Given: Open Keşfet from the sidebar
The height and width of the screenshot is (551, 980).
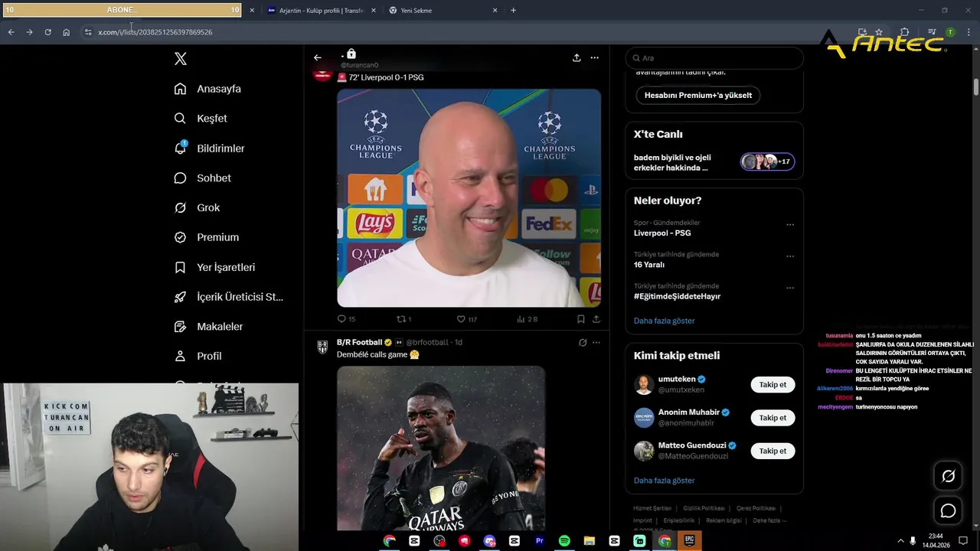Looking at the screenshot, I should point(201,119).
